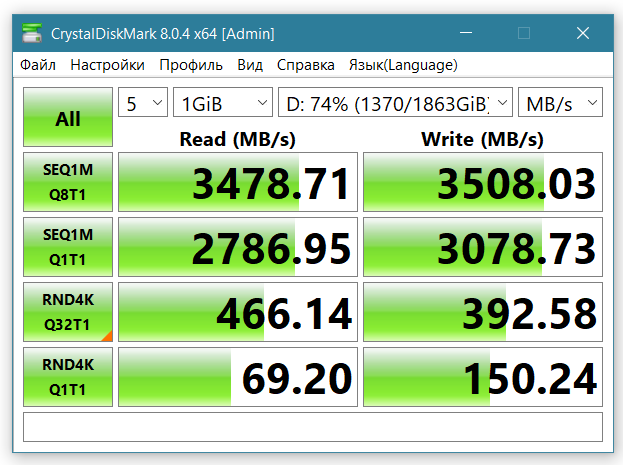
Task: Open the D: 74% drive selection dropdown
Action: [x=395, y=102]
